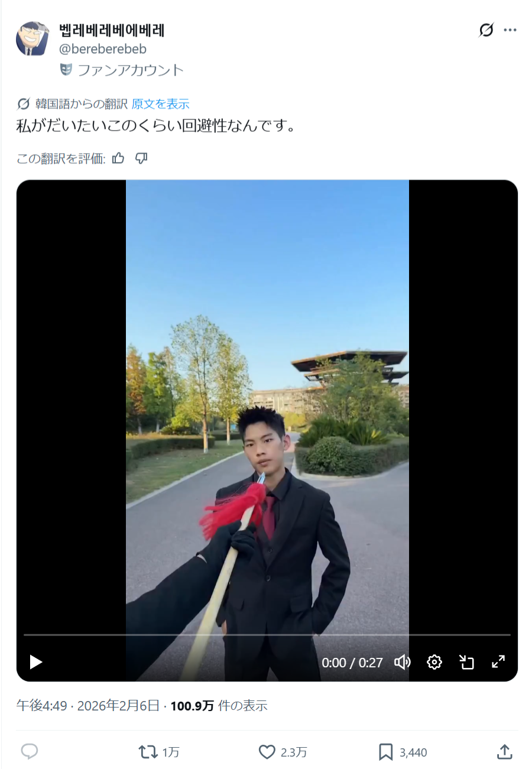Screen dimensions: 532x769
Task: Open the profile avatar of bereberebeb
Action: (x=33, y=39)
